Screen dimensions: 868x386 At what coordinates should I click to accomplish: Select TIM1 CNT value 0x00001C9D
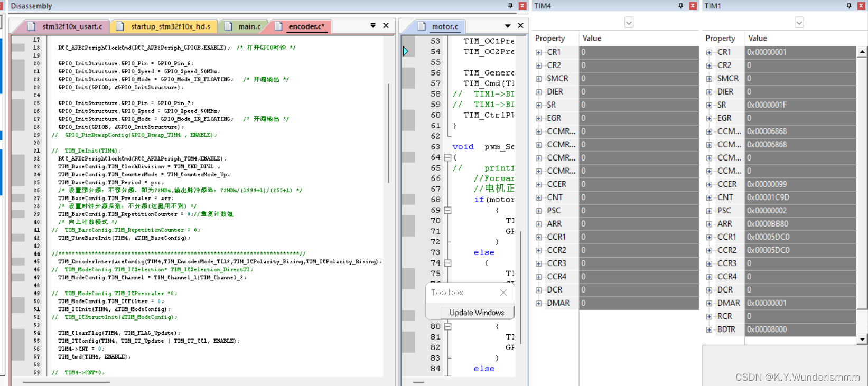(x=800, y=197)
